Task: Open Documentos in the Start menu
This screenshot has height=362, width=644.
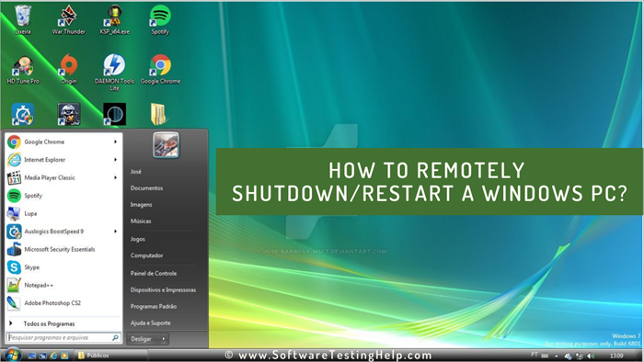Action: coord(146,188)
